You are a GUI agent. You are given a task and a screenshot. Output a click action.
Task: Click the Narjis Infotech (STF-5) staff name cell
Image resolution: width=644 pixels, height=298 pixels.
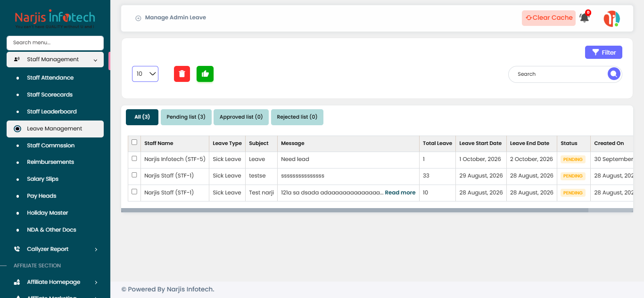[175, 159]
